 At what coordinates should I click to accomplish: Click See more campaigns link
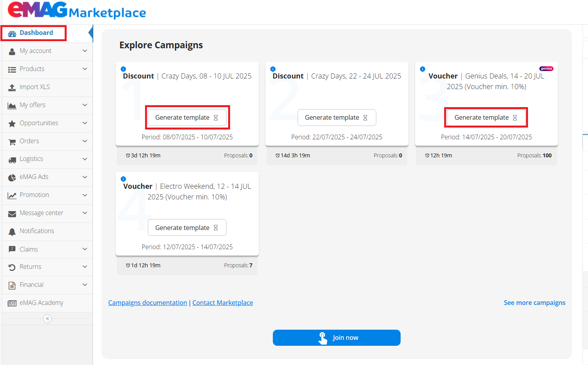pyautogui.click(x=535, y=303)
